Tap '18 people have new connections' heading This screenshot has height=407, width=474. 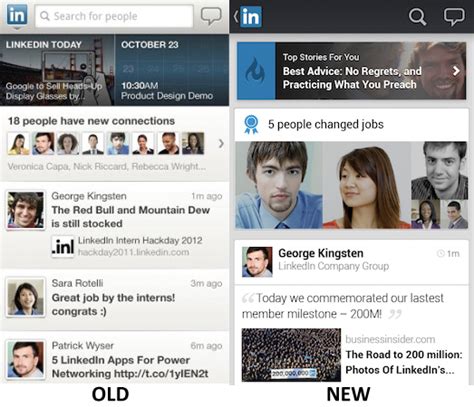click(x=91, y=121)
